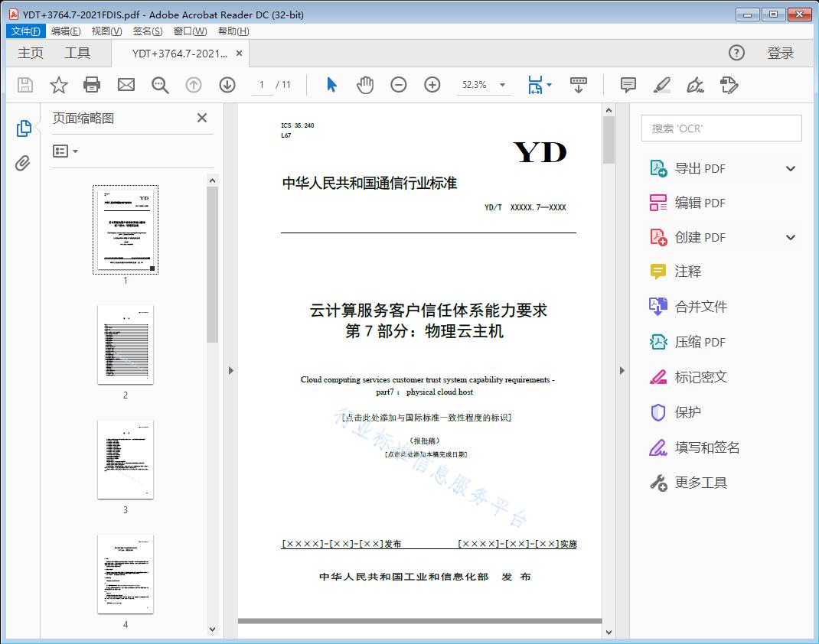Email the PDF with the envelope icon

[126, 85]
